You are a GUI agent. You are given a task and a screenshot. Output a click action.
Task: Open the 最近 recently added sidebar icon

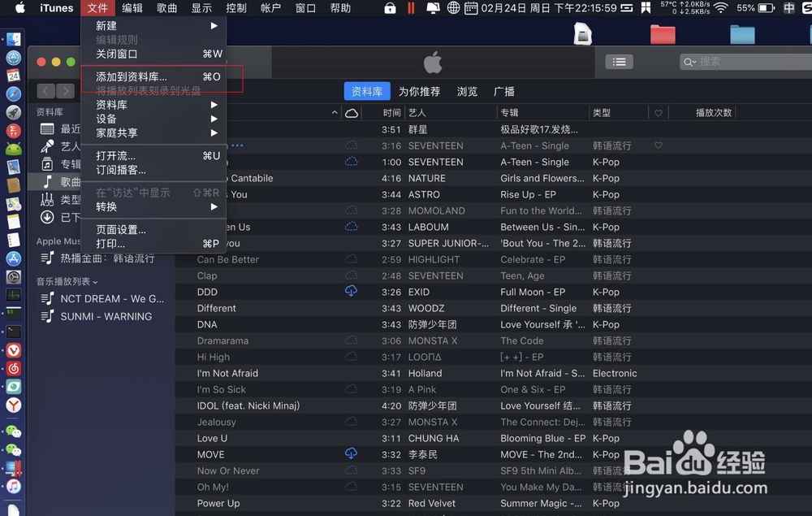click(x=47, y=129)
